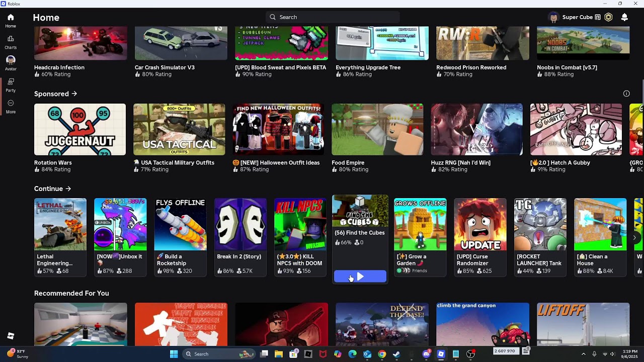Screen dimensions: 644x362
Task: Open the weather widget showing 93°F Sunny
Action: 18,354
